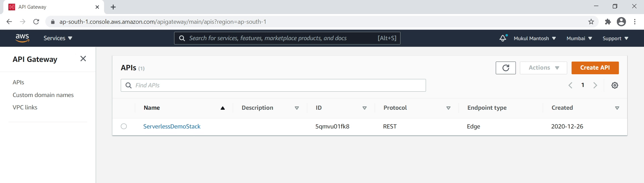Open browser extensions puzzle icon
Screen dimensions: 644x183
click(608, 22)
